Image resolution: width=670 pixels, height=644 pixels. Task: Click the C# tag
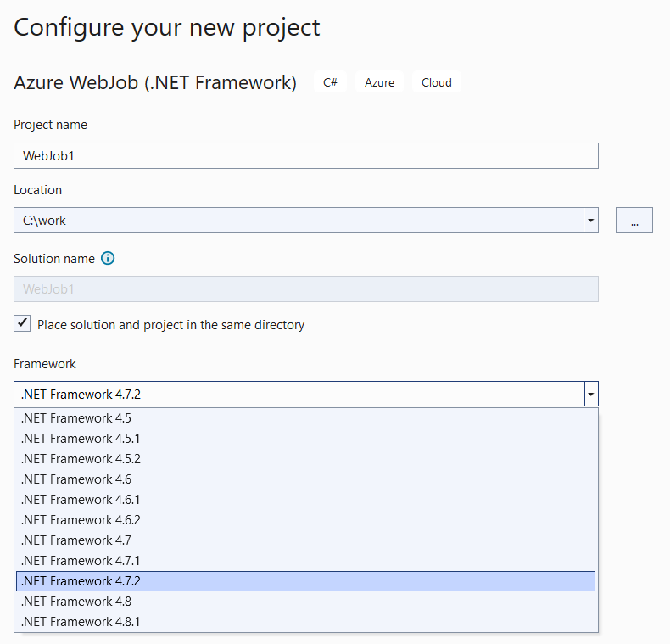[x=330, y=82]
